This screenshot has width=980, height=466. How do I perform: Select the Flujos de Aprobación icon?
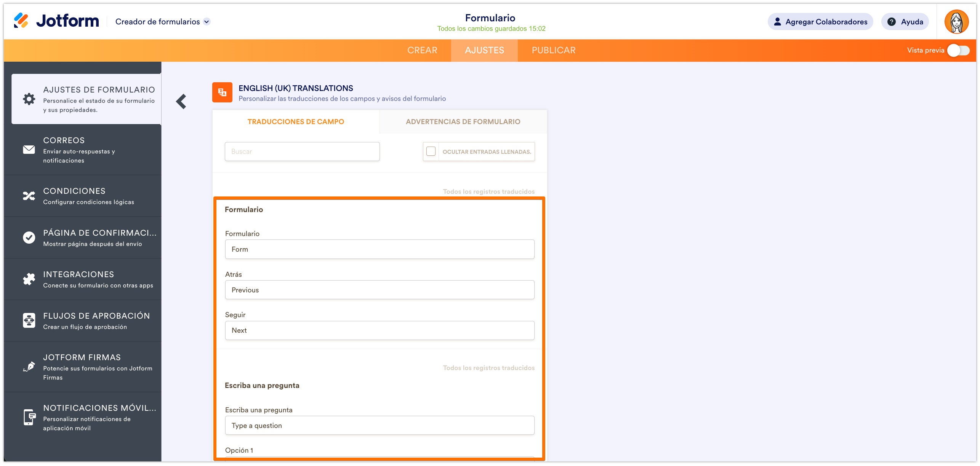coord(29,320)
